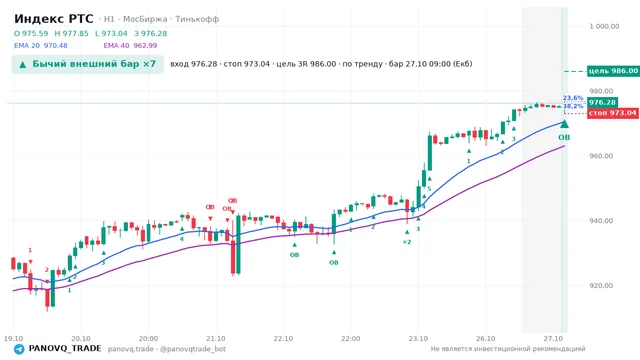Image resolution: width=640 pixels, height=360 pixels.
Task: Click the 'Бычий внешний бар ×7' signal badge
Action: (x=87, y=64)
